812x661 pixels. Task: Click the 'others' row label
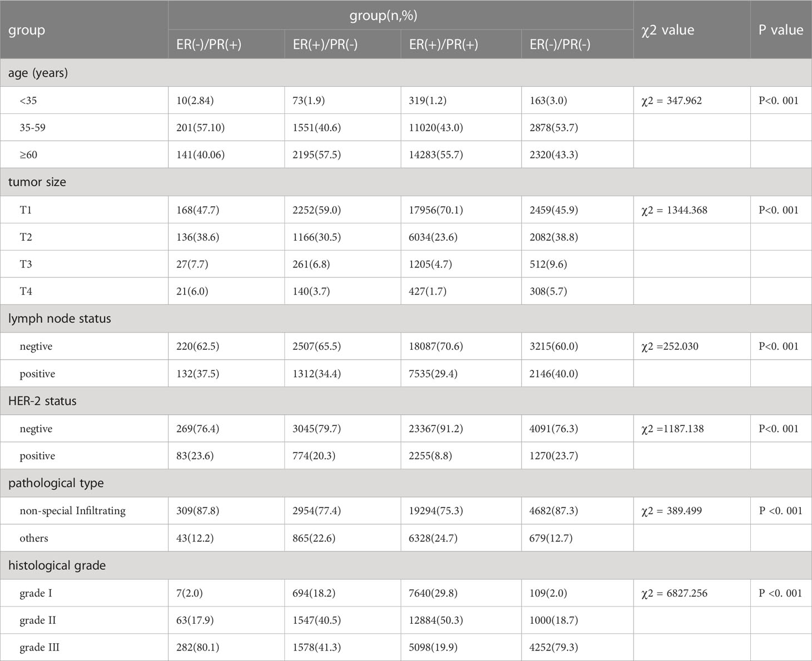click(x=34, y=538)
